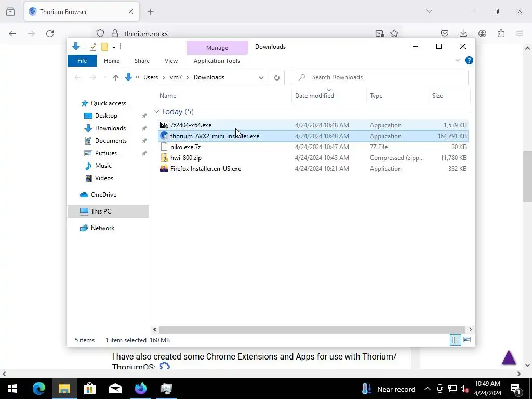This screenshot has width=532, height=399.
Task: Reload the thorium.rocks page in the browser
Action: pos(50,34)
